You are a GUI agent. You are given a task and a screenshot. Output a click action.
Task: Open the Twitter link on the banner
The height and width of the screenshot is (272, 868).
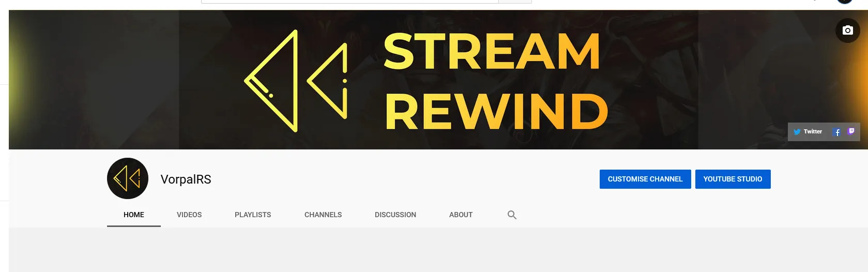pos(808,132)
